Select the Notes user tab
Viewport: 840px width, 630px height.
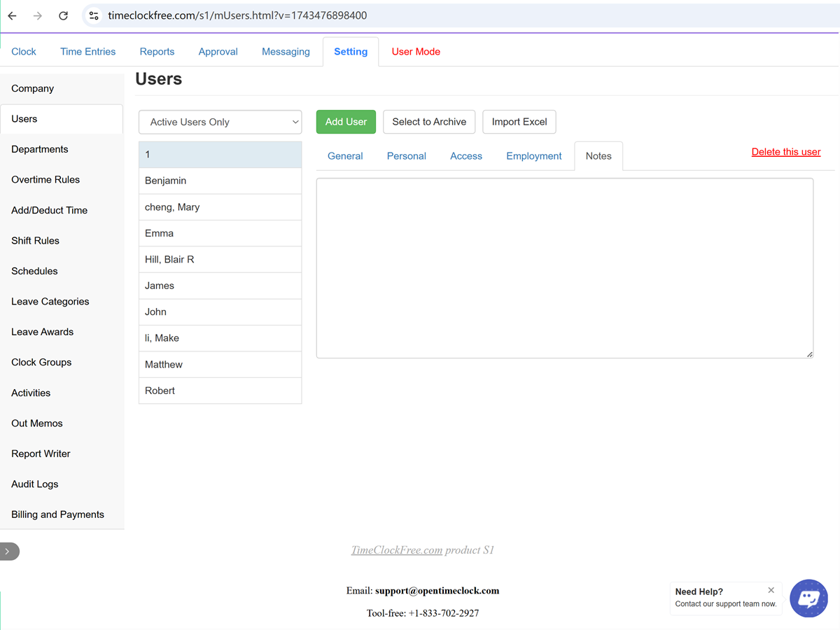pyautogui.click(x=598, y=156)
